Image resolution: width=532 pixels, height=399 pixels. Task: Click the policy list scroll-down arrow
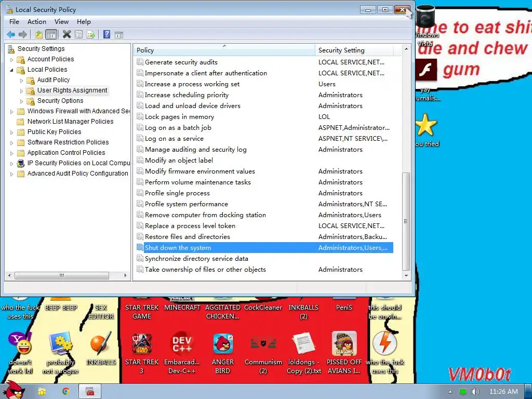406,276
